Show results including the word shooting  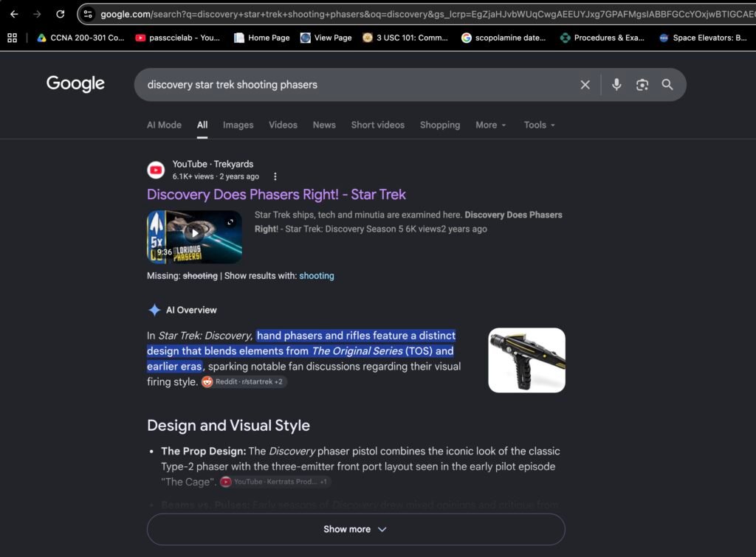316,276
